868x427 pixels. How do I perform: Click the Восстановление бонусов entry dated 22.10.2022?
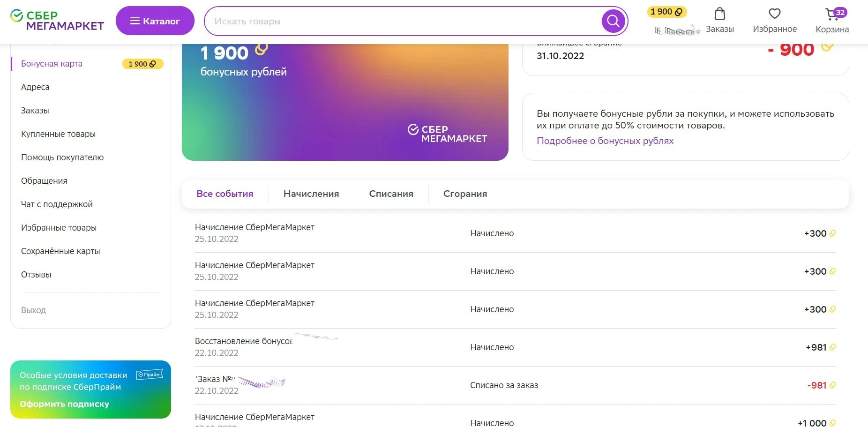(x=515, y=347)
